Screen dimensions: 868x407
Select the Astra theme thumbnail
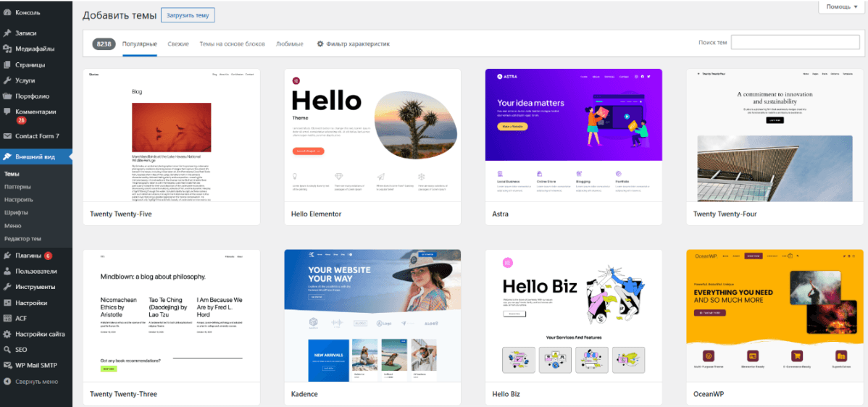coord(574,135)
